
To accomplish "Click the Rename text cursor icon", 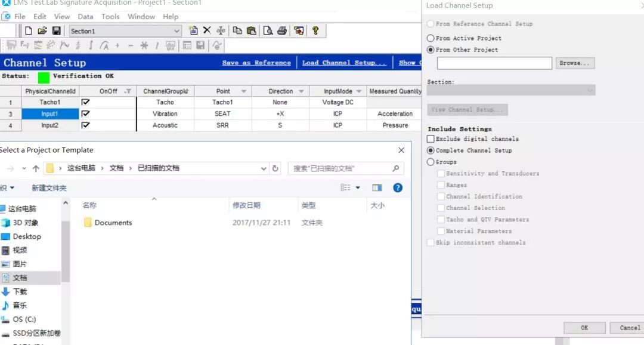I will tap(221, 30).
